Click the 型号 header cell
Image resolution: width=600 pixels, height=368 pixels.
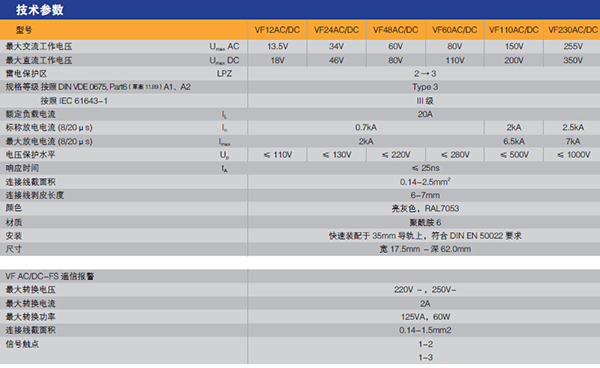tap(124, 30)
